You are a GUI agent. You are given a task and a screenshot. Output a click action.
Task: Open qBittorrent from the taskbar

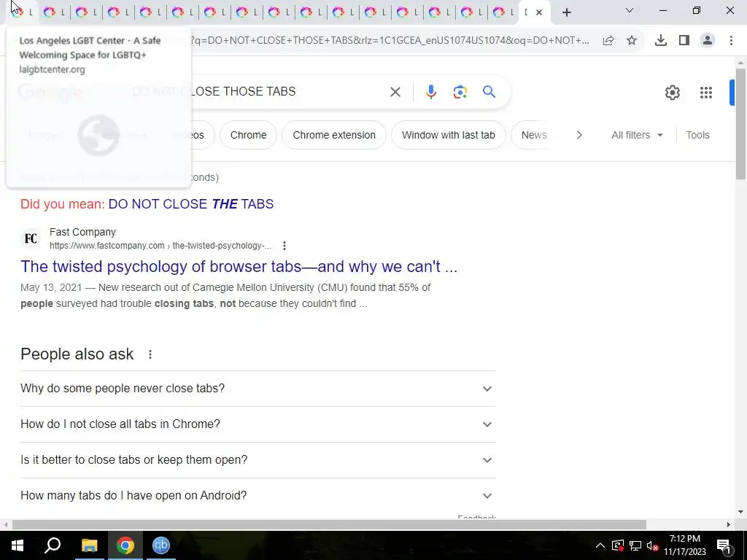(161, 545)
